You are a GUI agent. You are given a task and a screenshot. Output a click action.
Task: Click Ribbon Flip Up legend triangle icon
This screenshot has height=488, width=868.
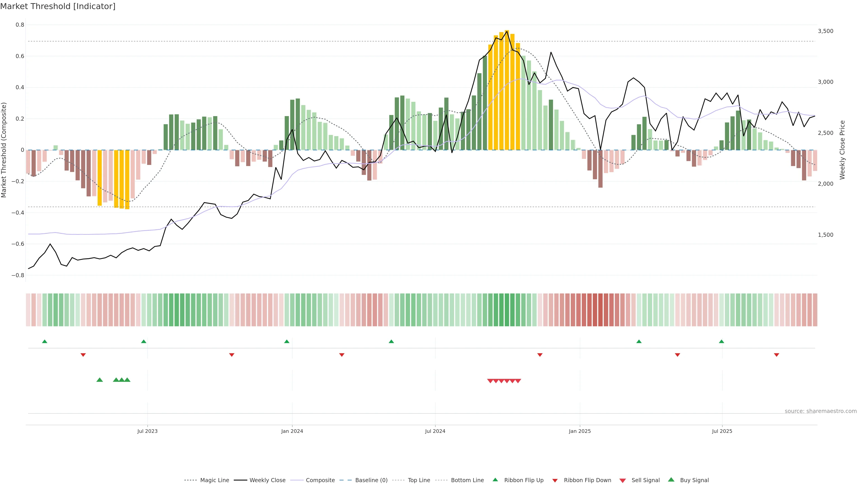[495, 480]
